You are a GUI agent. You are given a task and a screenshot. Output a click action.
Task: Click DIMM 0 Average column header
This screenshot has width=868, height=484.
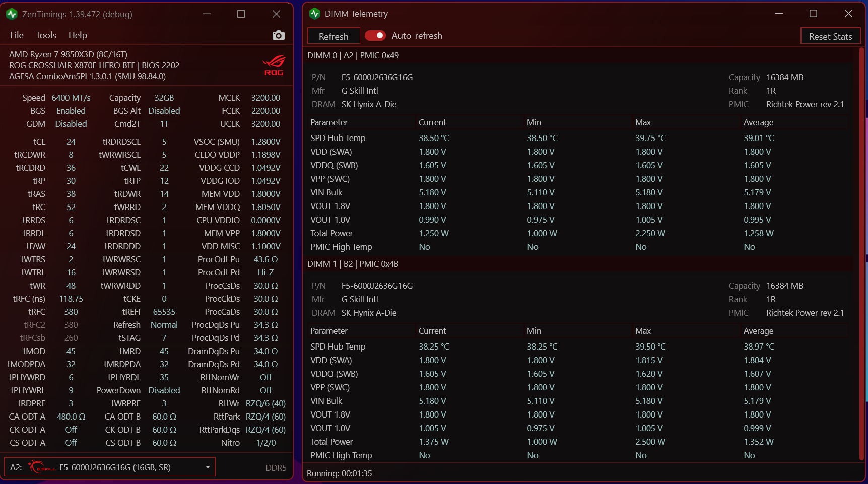(758, 122)
